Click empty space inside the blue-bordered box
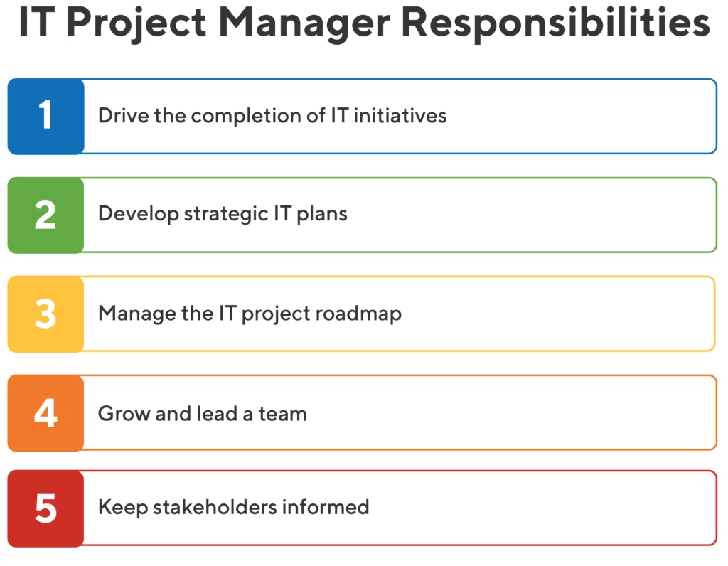The height and width of the screenshot is (566, 728). point(580,117)
